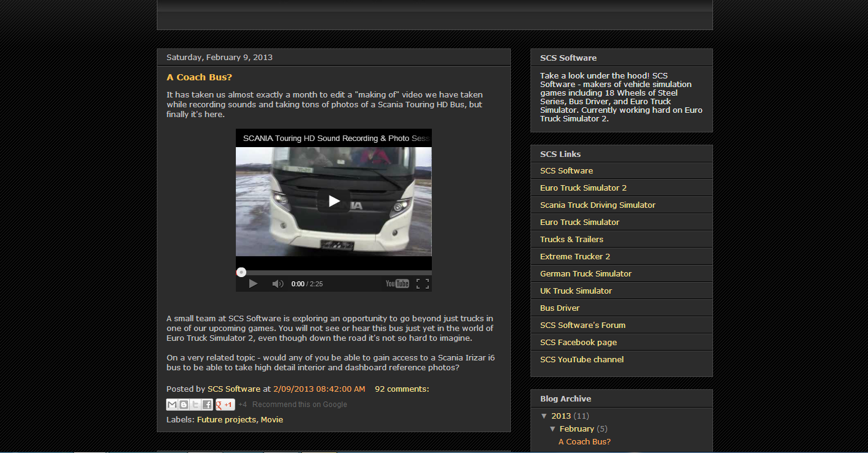Switch the video to fullscreen
This screenshot has height=453, width=868.
(422, 283)
